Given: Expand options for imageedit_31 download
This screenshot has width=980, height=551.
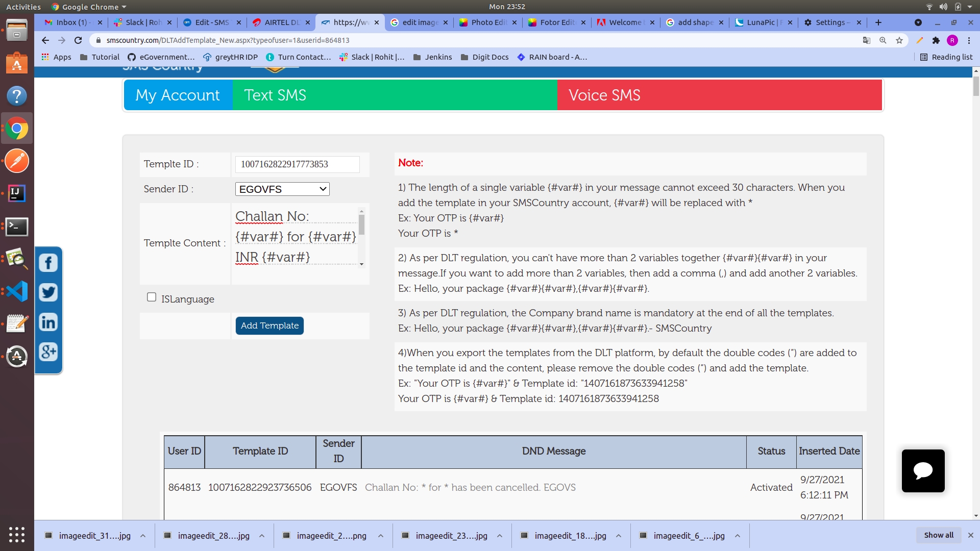Looking at the screenshot, I should 143,536.
